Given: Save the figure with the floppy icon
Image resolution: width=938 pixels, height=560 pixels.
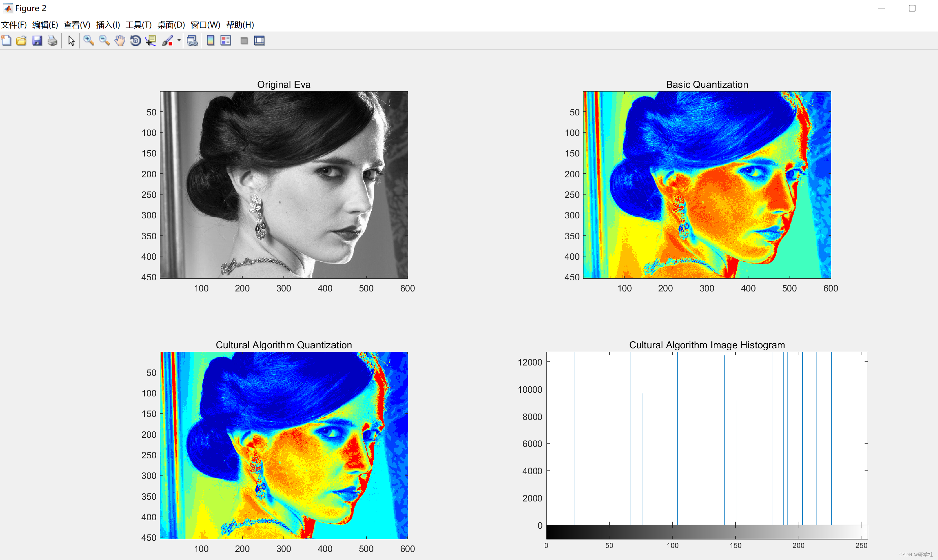Looking at the screenshot, I should coord(37,40).
